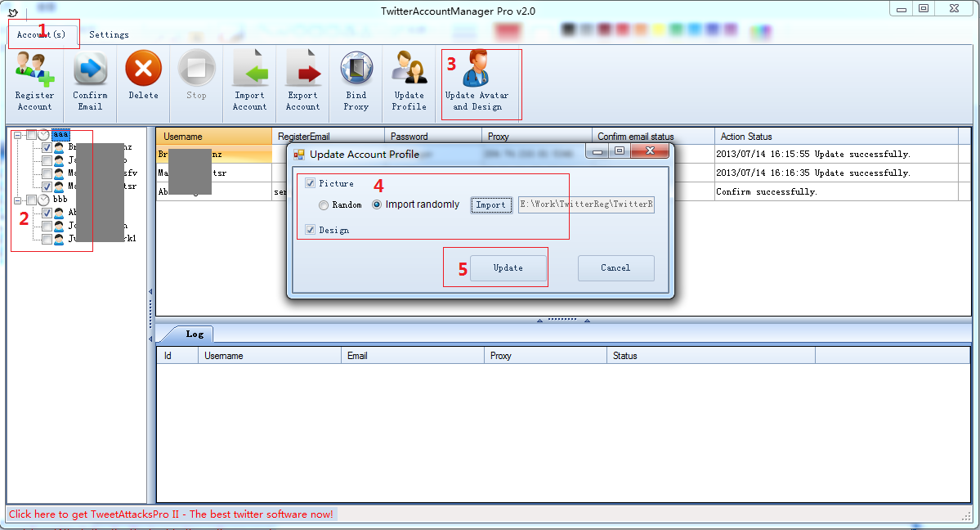
Task: Check the tree account ending in sfv
Action: pyautogui.click(x=47, y=173)
